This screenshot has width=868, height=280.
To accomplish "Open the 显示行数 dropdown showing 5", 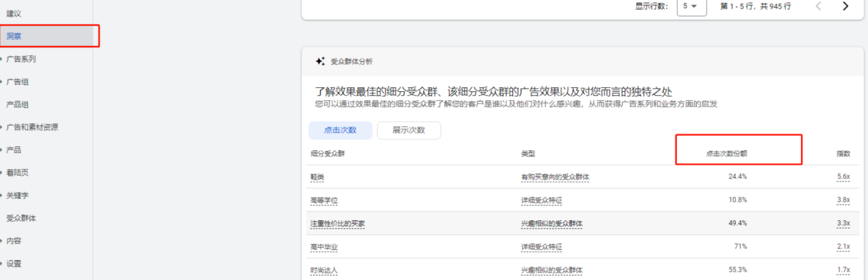I will 691,6.
